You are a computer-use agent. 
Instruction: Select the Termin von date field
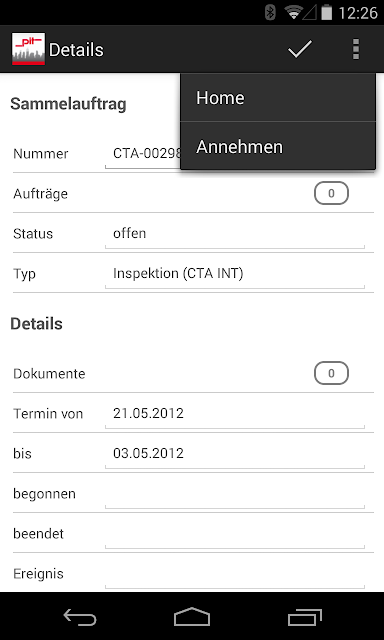pyautogui.click(x=235, y=415)
